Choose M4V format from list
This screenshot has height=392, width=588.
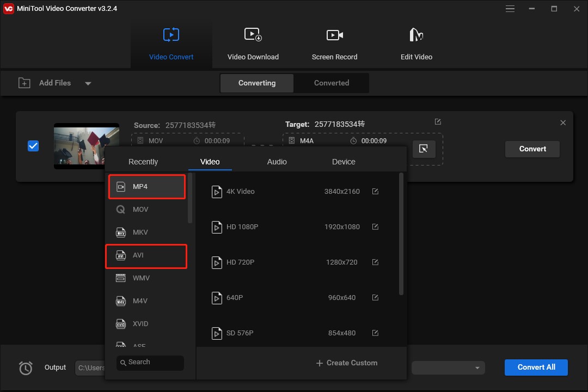(147, 301)
